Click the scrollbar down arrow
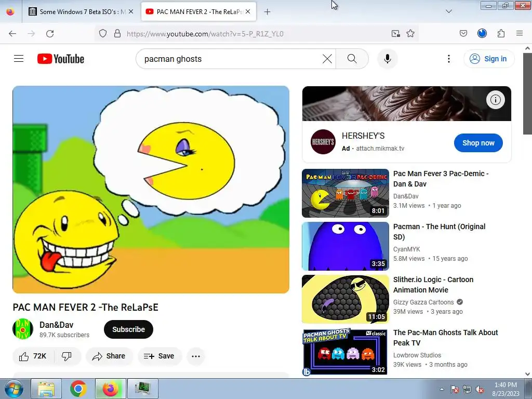532x399 pixels. point(527,374)
